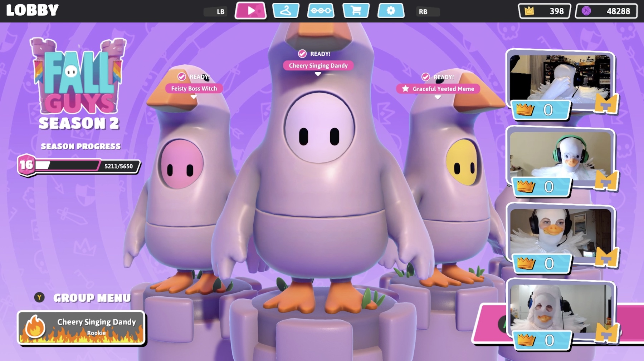Open the Play tab in top bar
This screenshot has height=361, width=644.
(250, 11)
